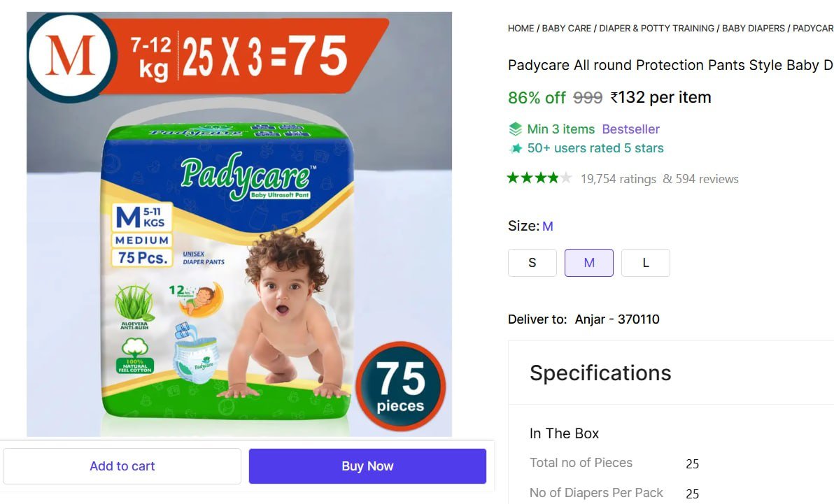This screenshot has height=504, width=834.
Task: Click the Buy Now button
Action: click(367, 466)
